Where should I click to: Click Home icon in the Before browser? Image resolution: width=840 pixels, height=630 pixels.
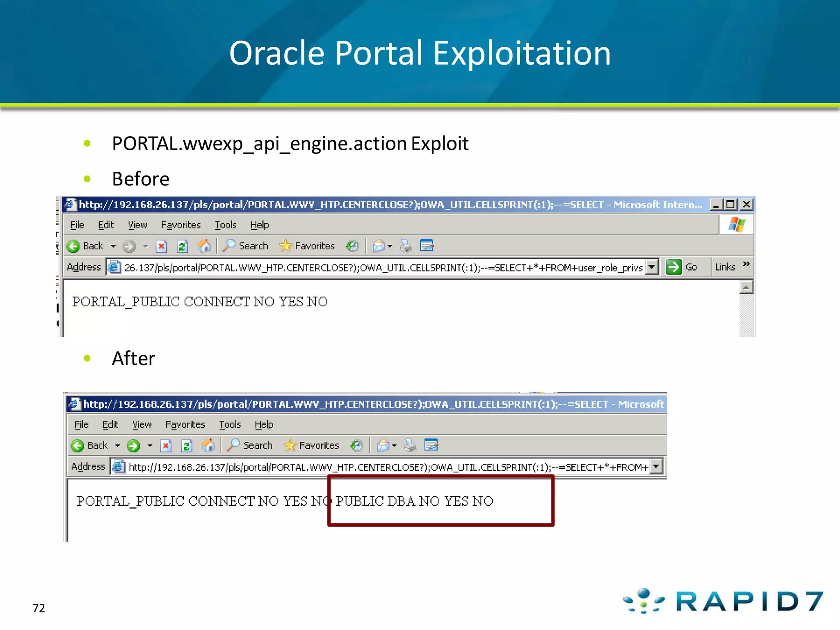click(x=204, y=246)
